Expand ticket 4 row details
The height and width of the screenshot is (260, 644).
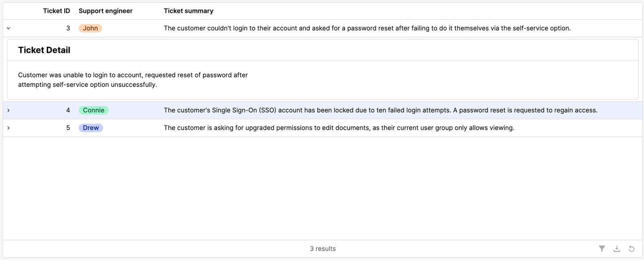click(8, 110)
